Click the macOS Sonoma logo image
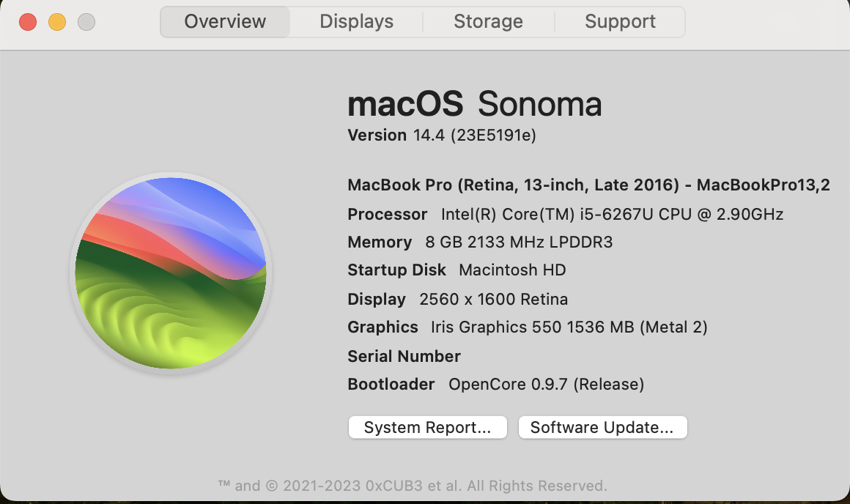 coord(171,273)
